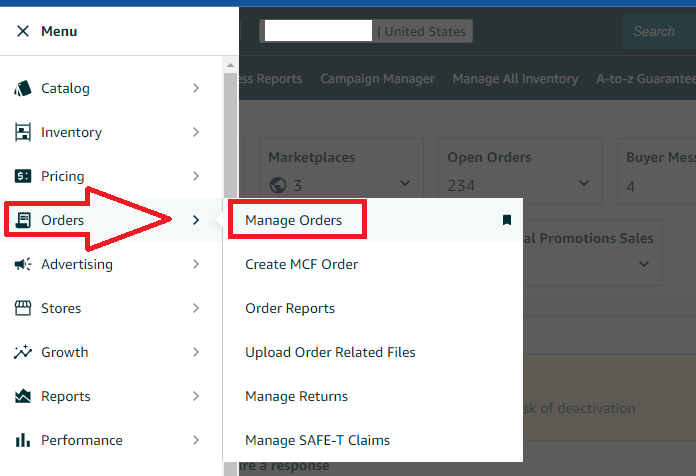Screen dimensions: 696x476
Task: Click the Open Orders count 234
Action: coord(461,185)
